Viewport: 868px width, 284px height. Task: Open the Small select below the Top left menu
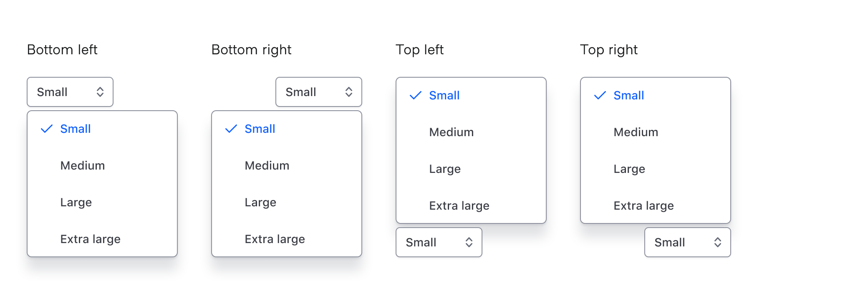point(439,242)
